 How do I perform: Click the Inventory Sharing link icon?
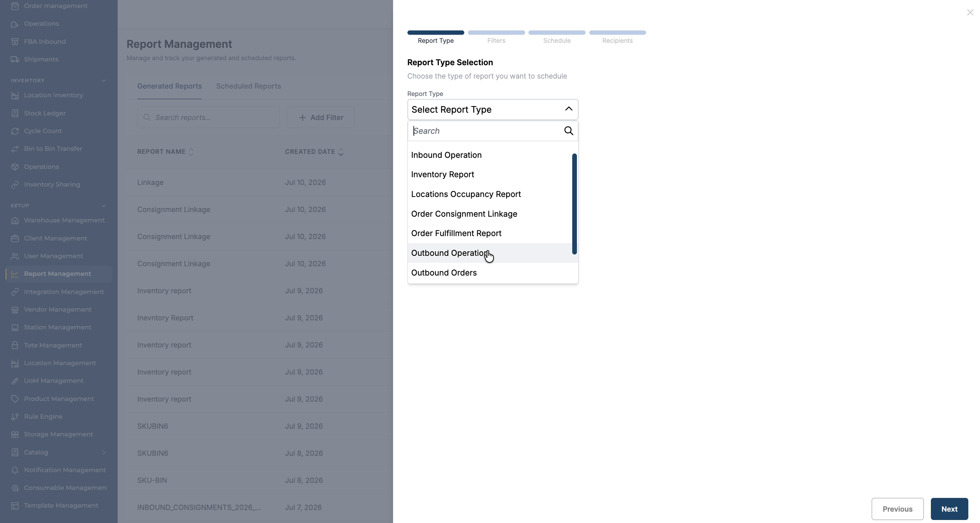15,185
